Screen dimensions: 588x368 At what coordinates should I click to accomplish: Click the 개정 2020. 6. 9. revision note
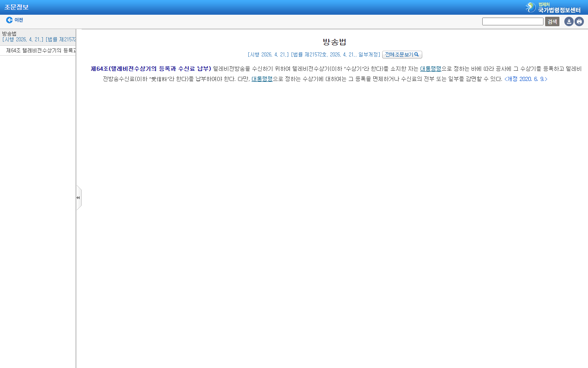[x=526, y=79]
